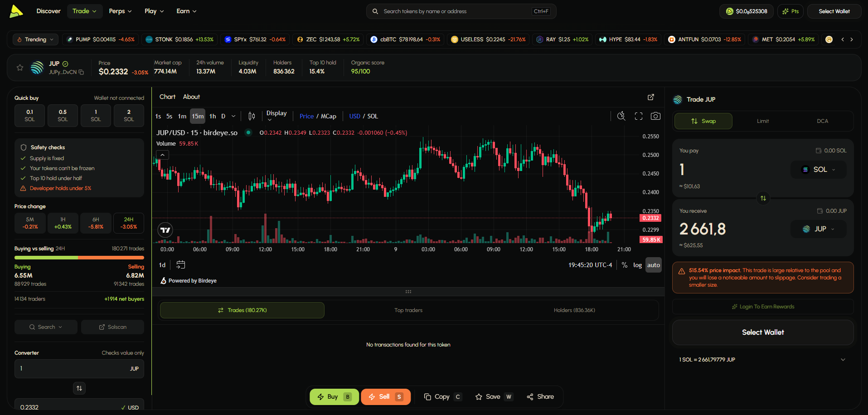Open Solscan external link

click(112, 327)
